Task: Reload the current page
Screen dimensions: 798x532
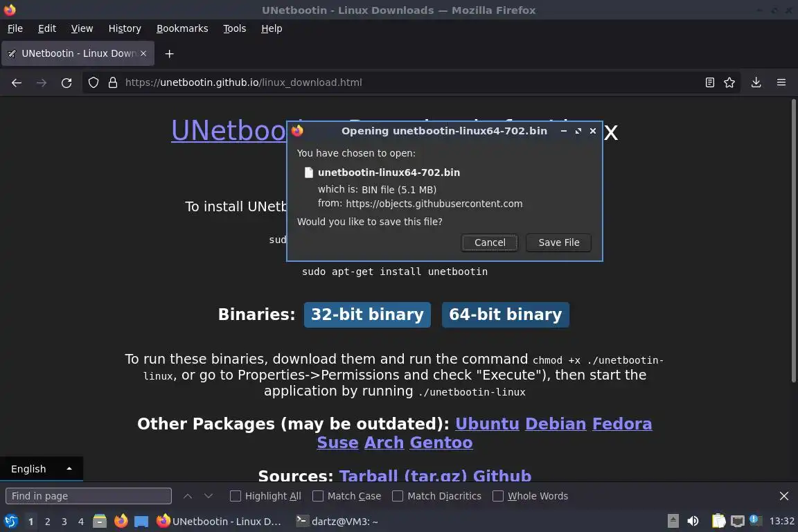Action: (x=66, y=82)
